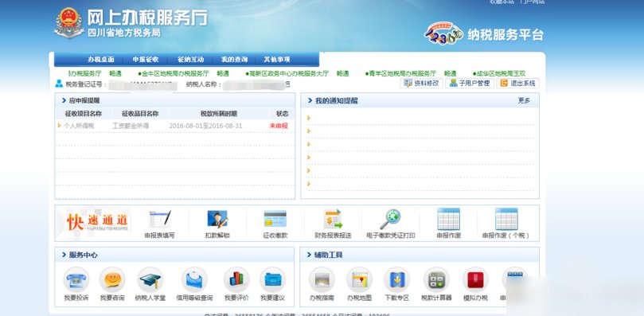Click period 2016-08-01至2016-08-31
644x316 pixels.
pyautogui.click(x=205, y=126)
